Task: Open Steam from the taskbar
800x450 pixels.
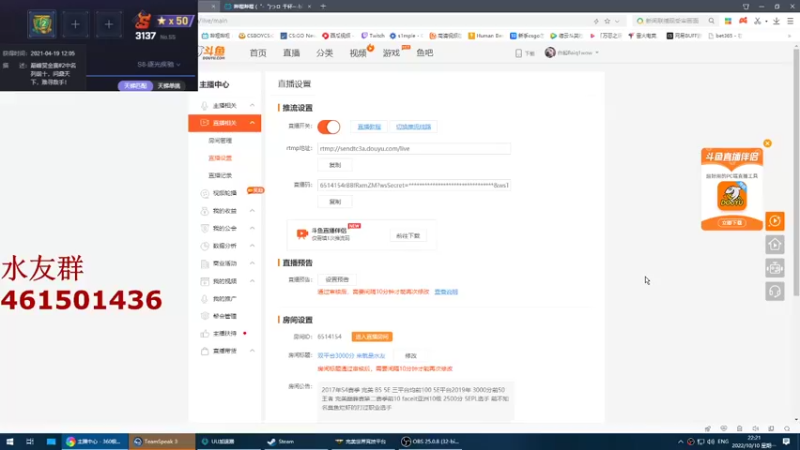Action: 281,441
